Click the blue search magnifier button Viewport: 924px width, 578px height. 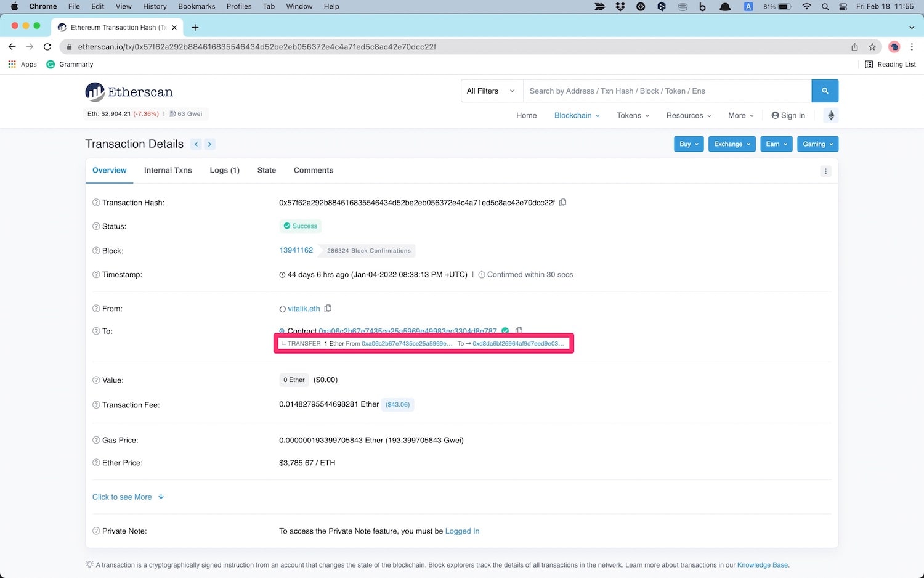825,91
